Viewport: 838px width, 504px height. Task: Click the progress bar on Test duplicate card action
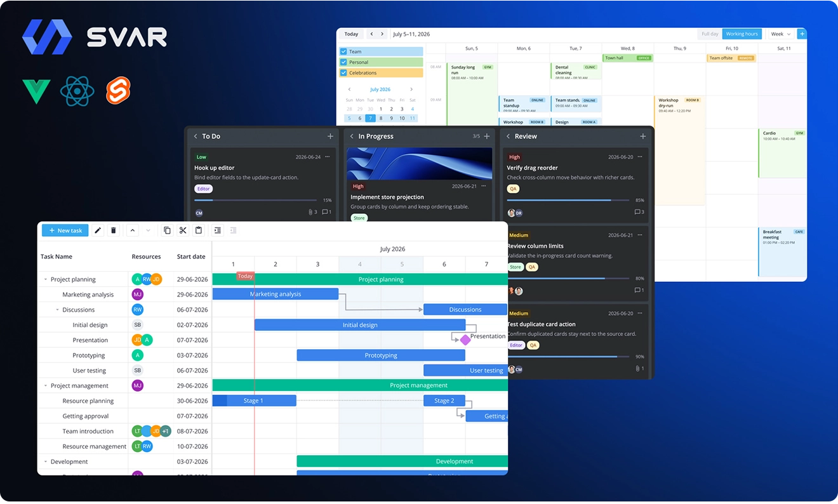(569, 357)
